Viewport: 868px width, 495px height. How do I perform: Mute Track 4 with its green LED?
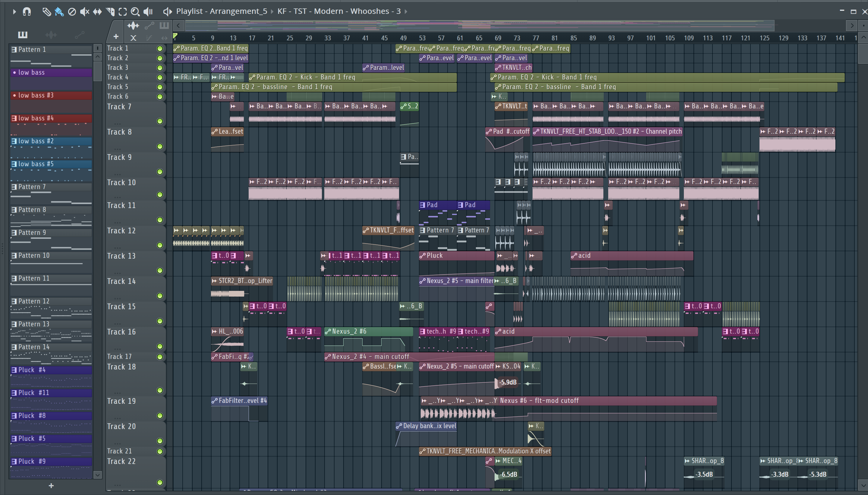click(x=159, y=77)
